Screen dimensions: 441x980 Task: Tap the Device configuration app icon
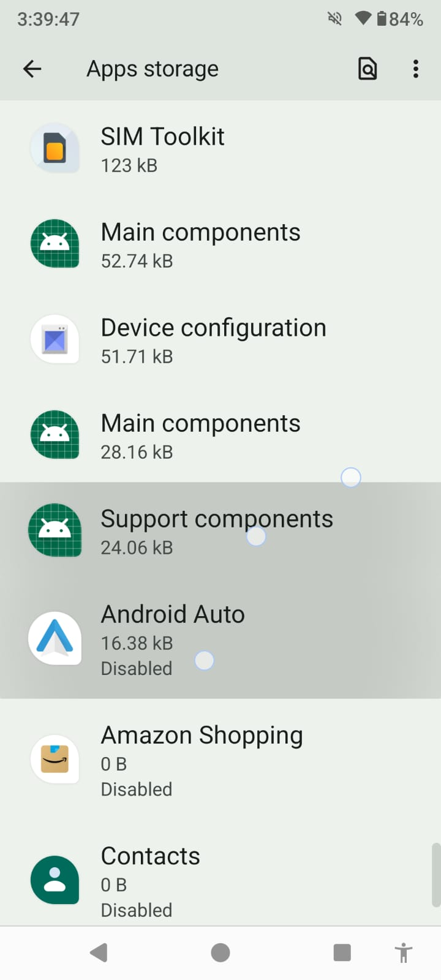tap(55, 339)
